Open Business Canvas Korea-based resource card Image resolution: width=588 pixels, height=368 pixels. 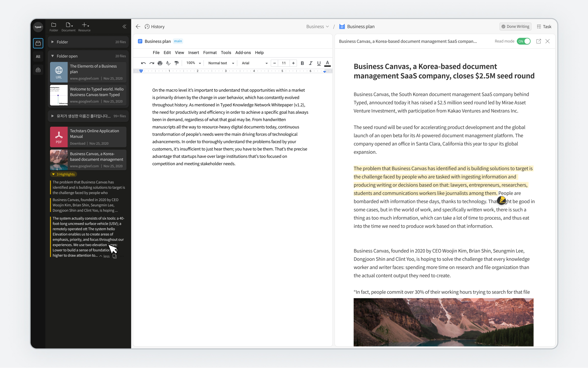pyautogui.click(x=88, y=160)
